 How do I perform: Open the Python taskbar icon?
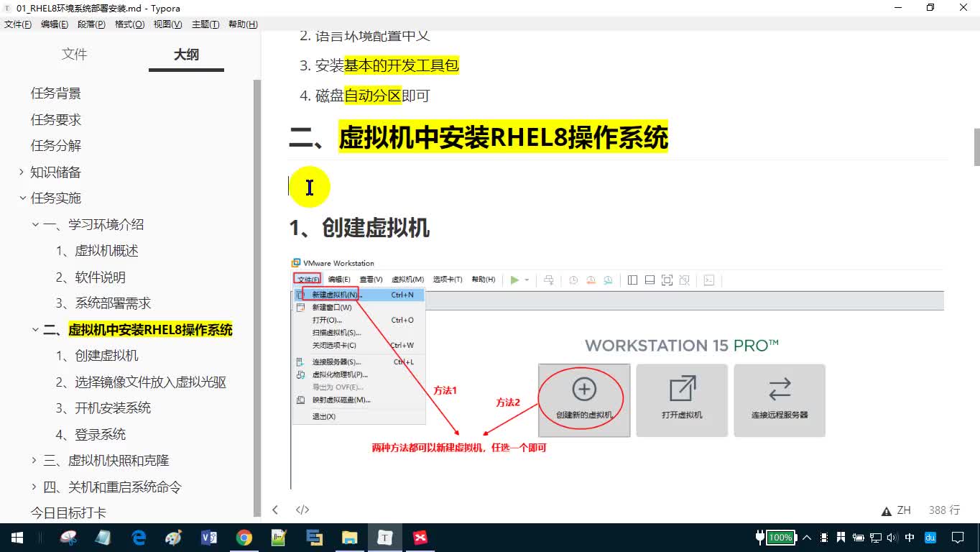pyautogui.click(x=315, y=538)
